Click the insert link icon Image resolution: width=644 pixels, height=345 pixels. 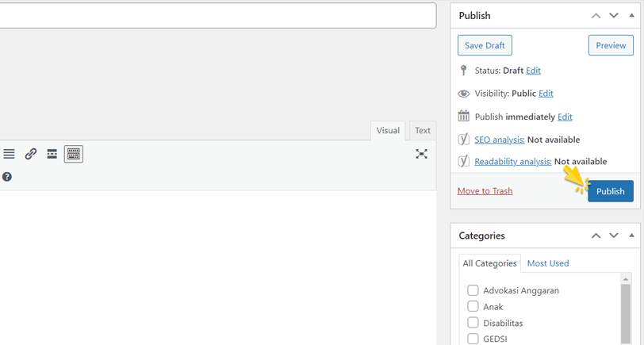click(31, 154)
